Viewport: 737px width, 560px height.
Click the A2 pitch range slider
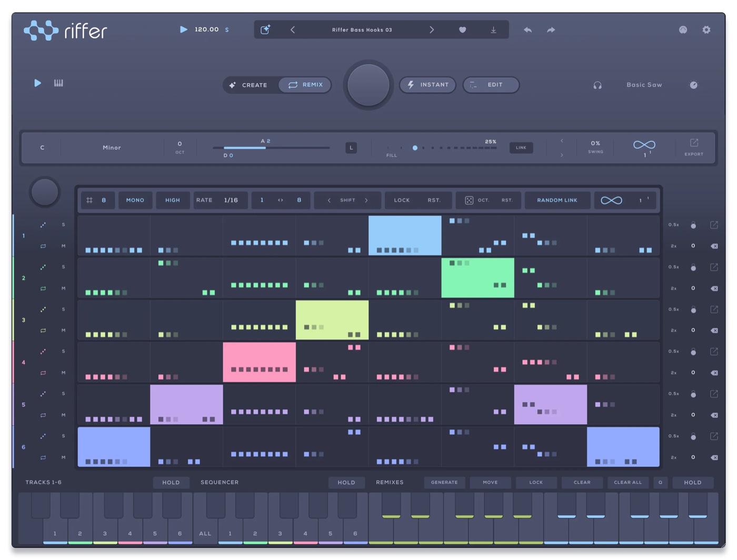pyautogui.click(x=271, y=148)
